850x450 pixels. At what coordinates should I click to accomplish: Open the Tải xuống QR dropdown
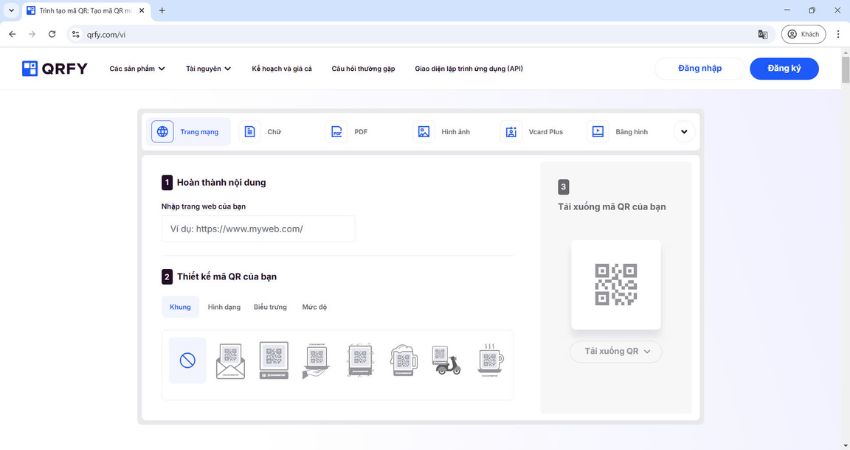tap(616, 351)
